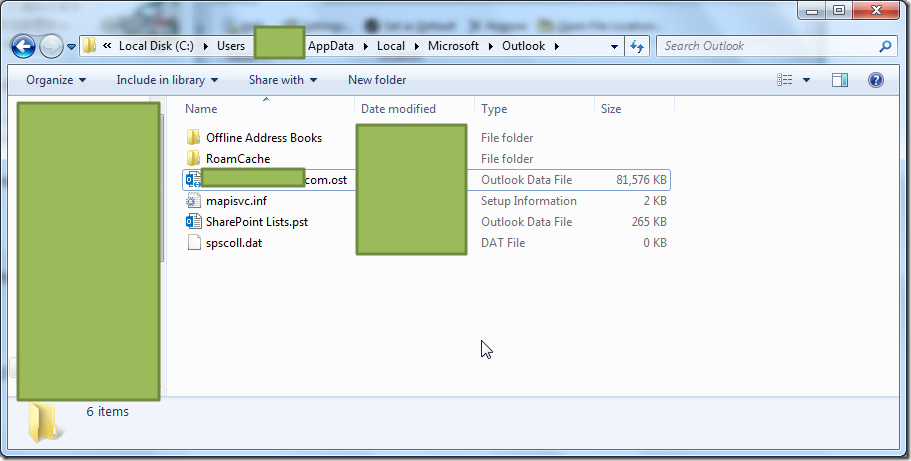
Task: Open the Share with menu
Action: point(283,80)
